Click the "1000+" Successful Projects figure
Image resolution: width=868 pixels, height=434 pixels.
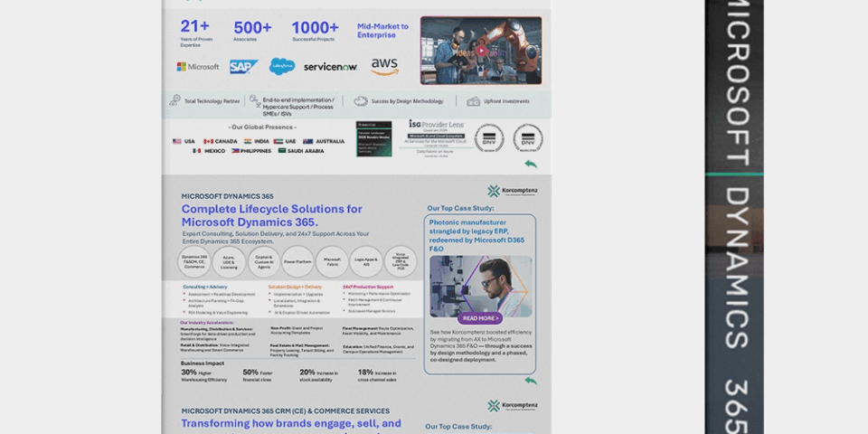(315, 28)
